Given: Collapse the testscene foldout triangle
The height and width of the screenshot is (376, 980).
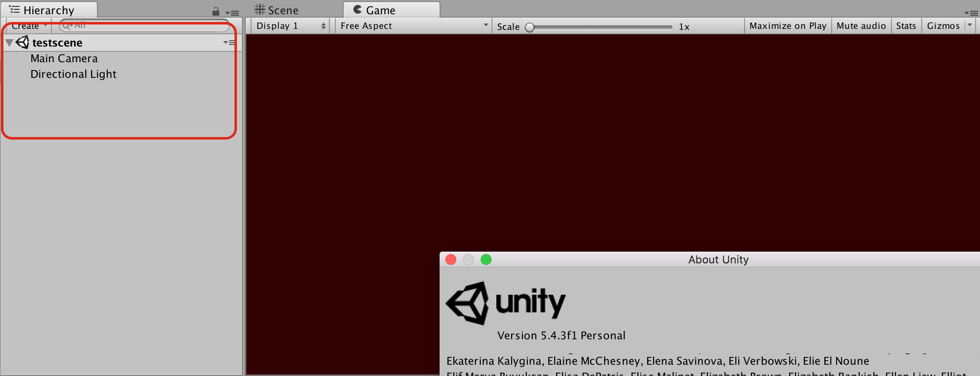Looking at the screenshot, I should (9, 43).
